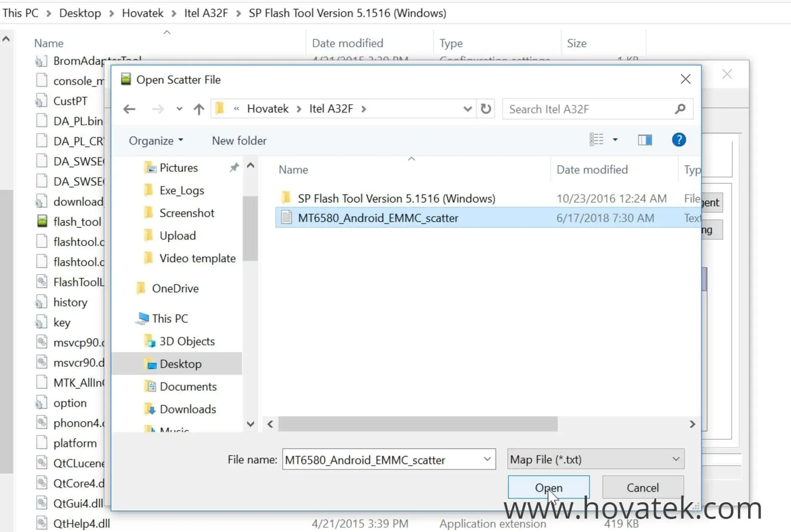Viewport: 791px width, 532px height.
Task: Expand the File name combo box arrow
Action: point(487,459)
